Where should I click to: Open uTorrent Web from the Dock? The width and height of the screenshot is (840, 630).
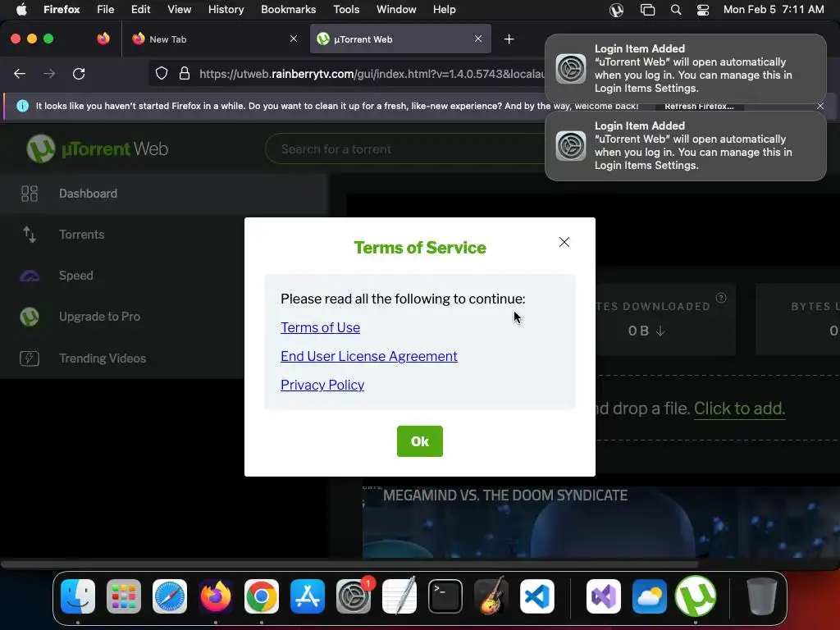696,596
